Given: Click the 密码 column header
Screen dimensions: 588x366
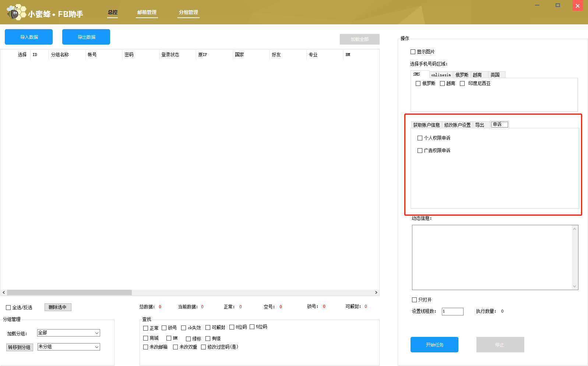Looking at the screenshot, I should (141, 55).
